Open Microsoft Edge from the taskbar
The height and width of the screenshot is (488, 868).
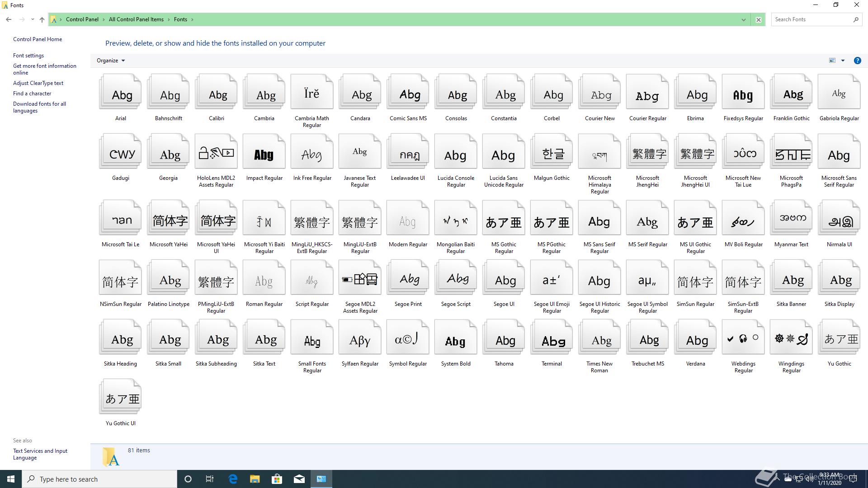click(x=233, y=479)
